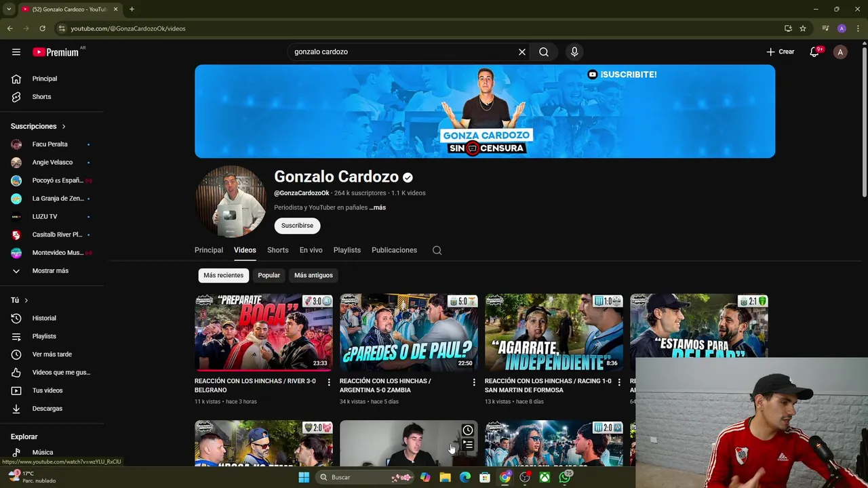This screenshot has width=868, height=488.
Task: Expand the Tú section chevron
Action: point(26,300)
